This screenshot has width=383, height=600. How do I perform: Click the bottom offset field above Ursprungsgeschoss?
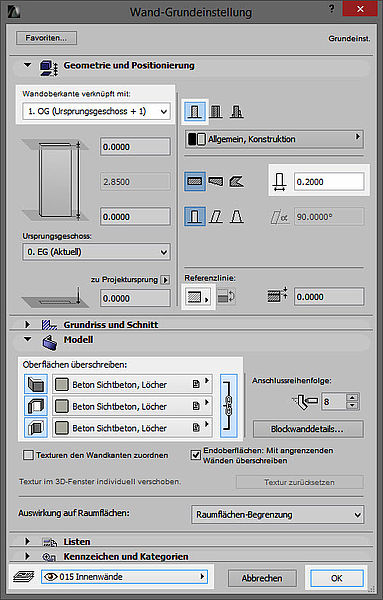[135, 217]
